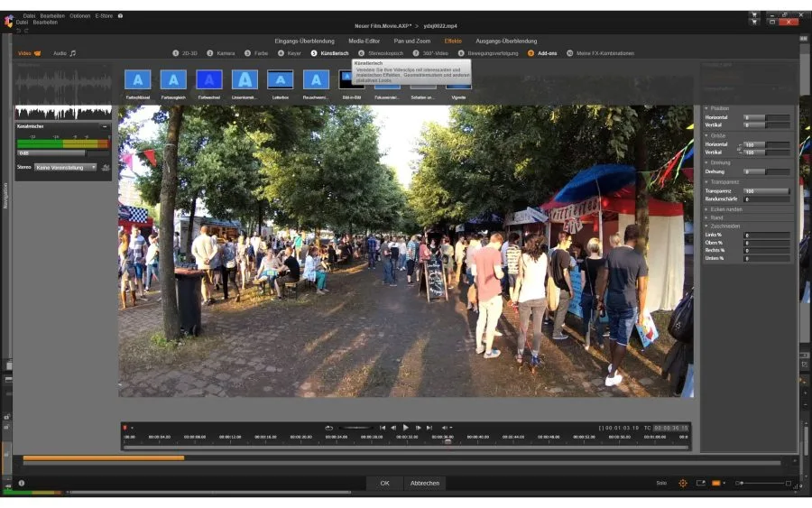Screen dimensions: 812x508
Task: Collapse the Position section
Action: click(706, 108)
